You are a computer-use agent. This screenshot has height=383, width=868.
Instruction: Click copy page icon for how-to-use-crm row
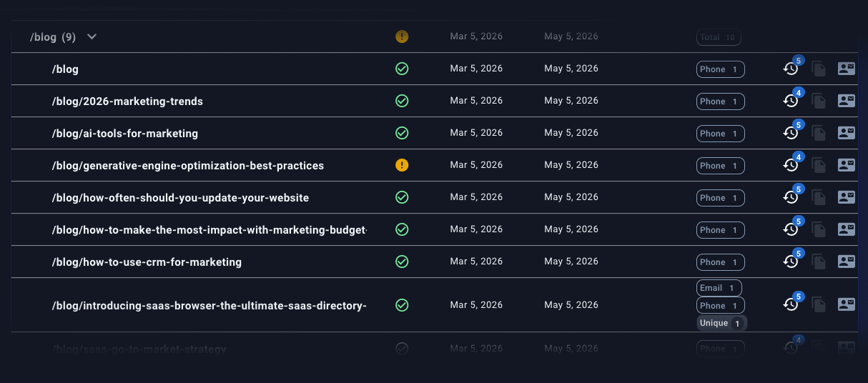click(x=819, y=262)
